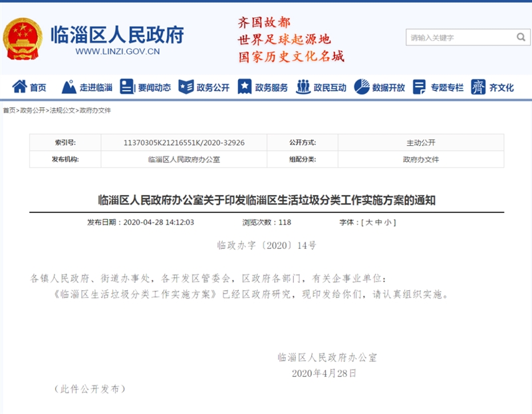This screenshot has width=532, height=414.
Task: Click the 组配分类 label cell
Action: 303,159
